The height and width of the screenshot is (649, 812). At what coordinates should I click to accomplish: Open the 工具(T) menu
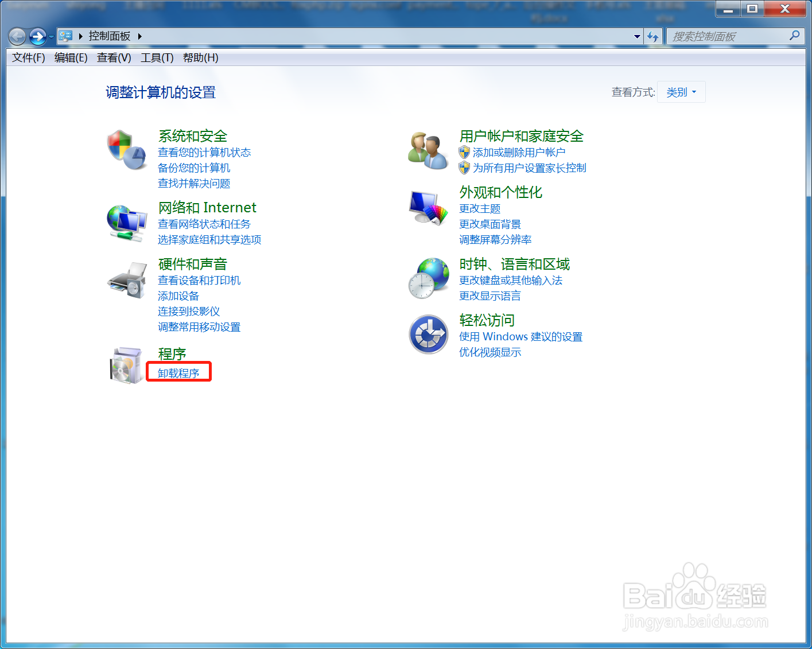[x=156, y=57]
